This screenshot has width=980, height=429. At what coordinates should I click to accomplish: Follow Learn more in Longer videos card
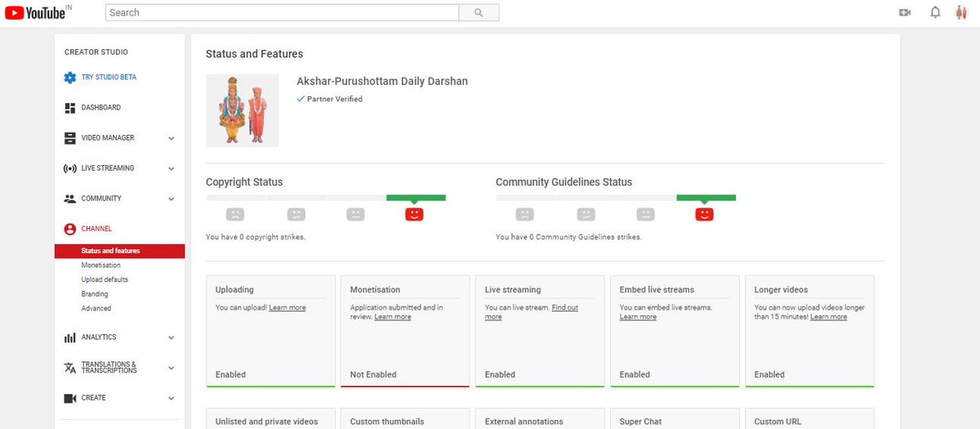pos(829,317)
